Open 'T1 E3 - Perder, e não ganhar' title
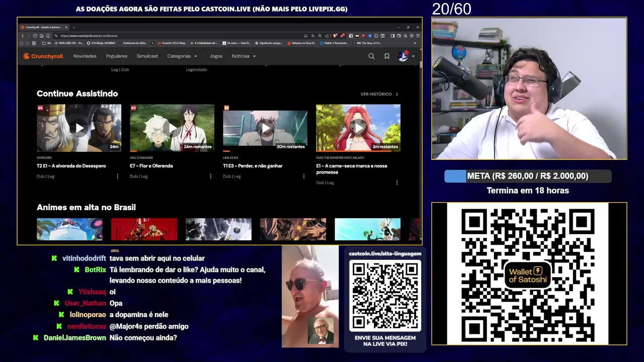The width and height of the screenshot is (644, 362). pos(253,166)
